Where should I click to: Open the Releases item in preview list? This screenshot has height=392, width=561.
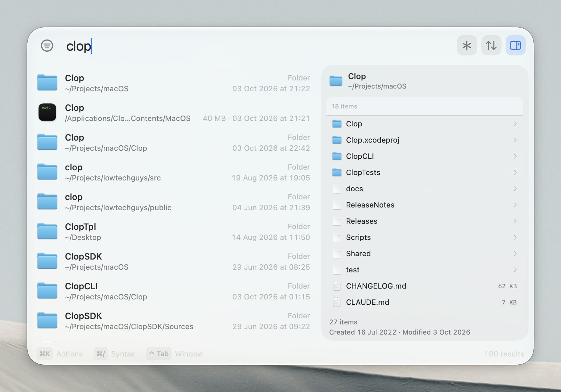click(425, 221)
